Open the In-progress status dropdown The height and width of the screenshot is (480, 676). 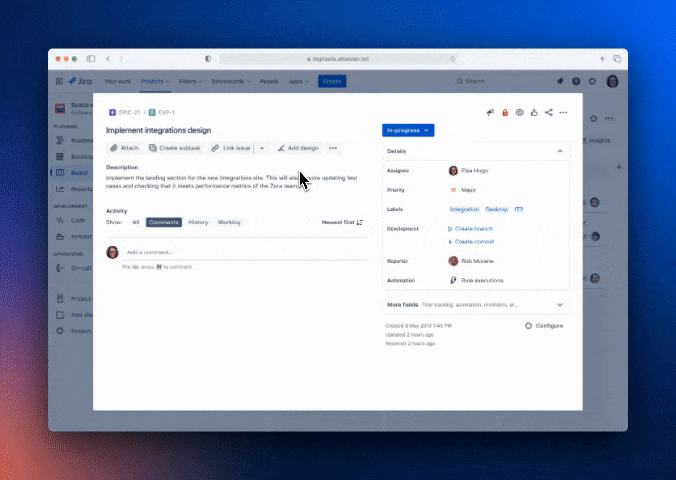point(408,130)
